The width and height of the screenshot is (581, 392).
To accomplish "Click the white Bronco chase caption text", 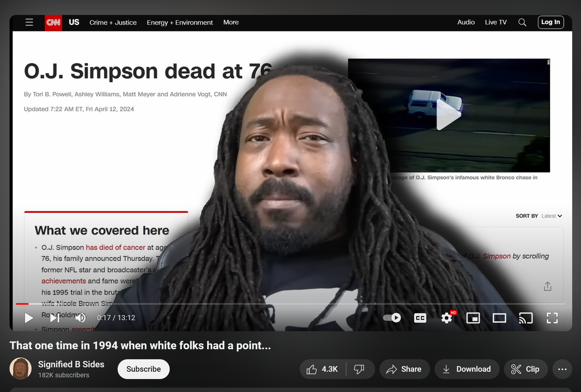I will (464, 177).
